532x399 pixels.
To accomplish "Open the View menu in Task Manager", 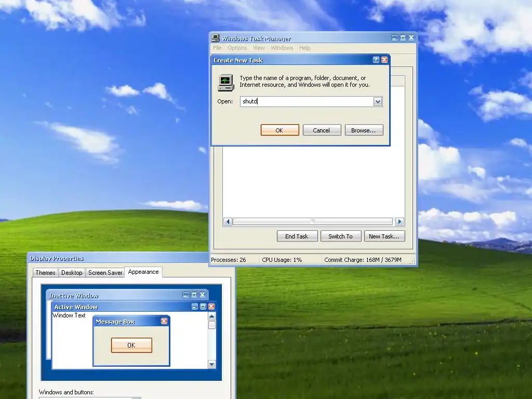I will coord(259,48).
